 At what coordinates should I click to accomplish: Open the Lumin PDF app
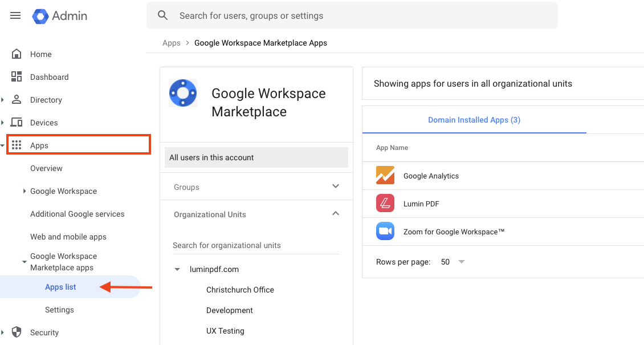tap(421, 204)
